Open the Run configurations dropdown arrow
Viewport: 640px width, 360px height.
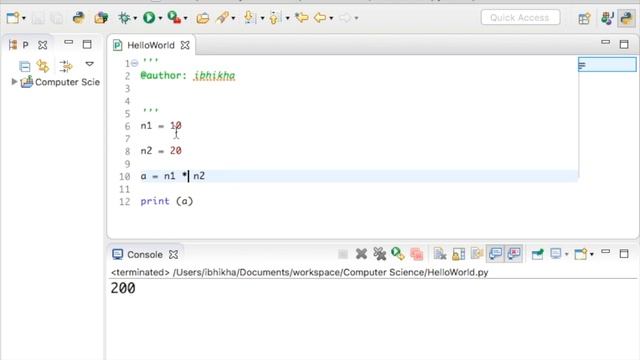pos(160,18)
